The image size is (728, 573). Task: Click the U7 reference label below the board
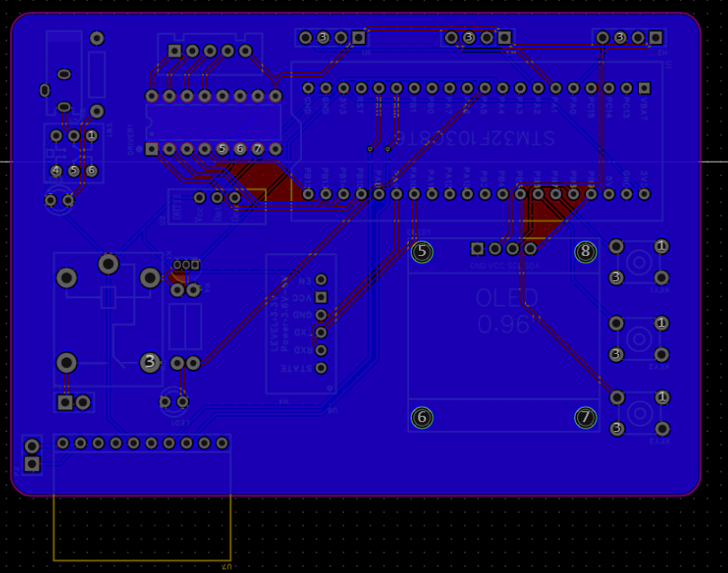[x=226, y=567]
